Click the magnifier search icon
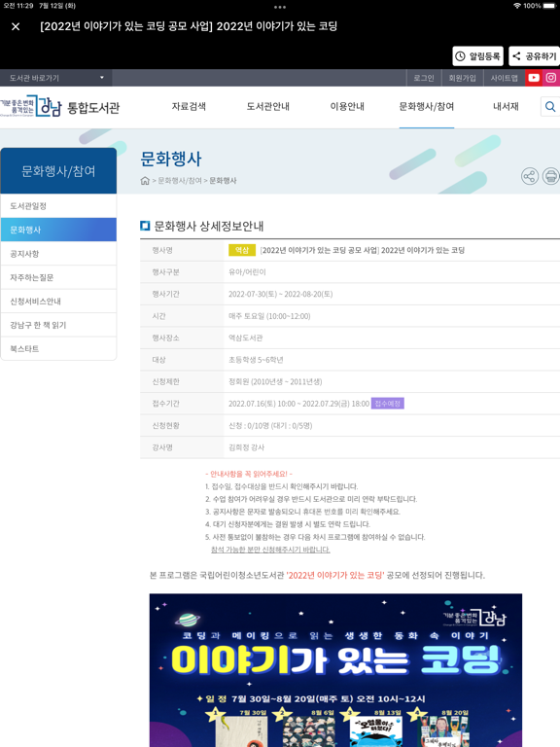Image resolution: width=560 pixels, height=747 pixels. (x=550, y=107)
